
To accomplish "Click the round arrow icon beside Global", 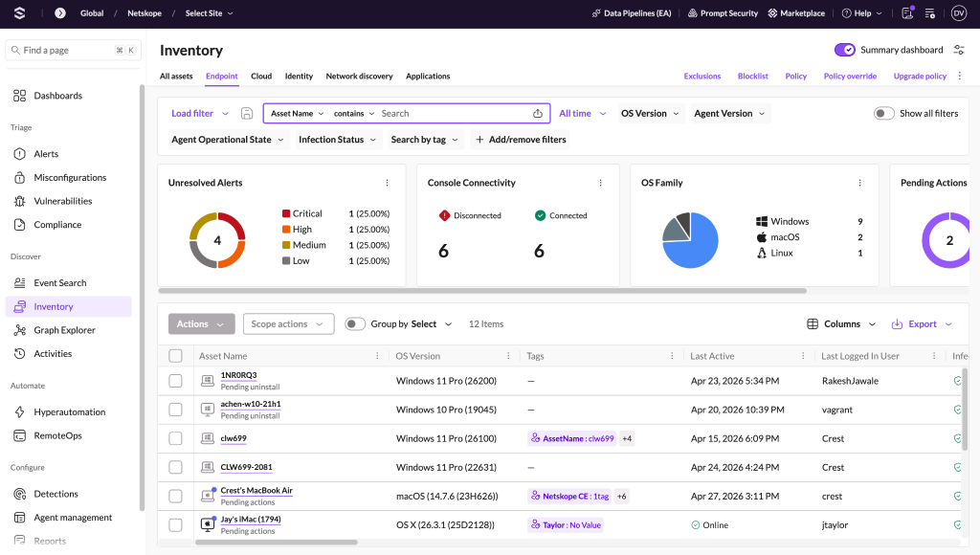I will (x=60, y=13).
